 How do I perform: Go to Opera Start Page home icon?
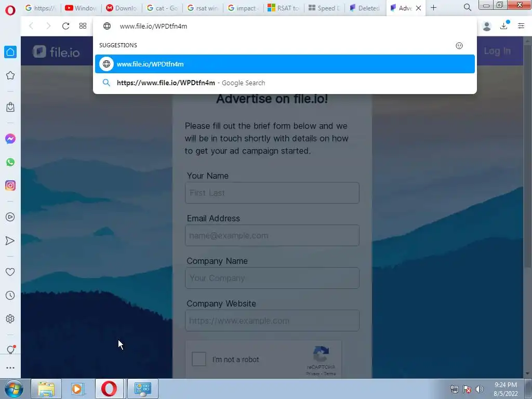[x=10, y=52]
